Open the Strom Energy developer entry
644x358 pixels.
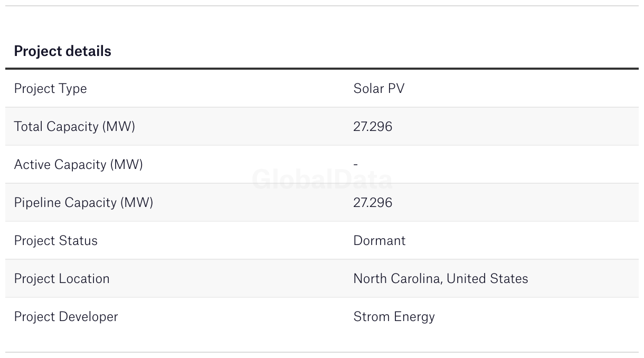(394, 317)
